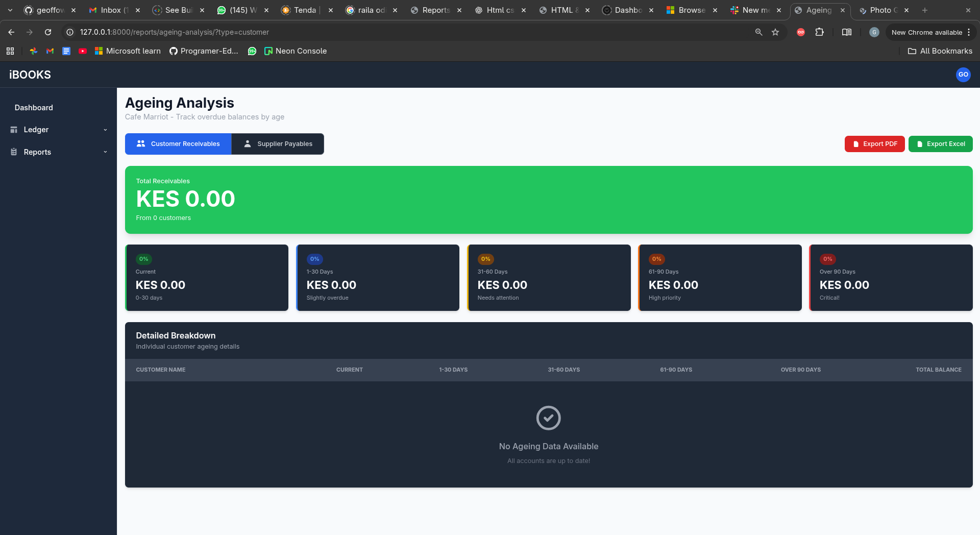
Task: Expand the Ledger menu
Action: 105,130
